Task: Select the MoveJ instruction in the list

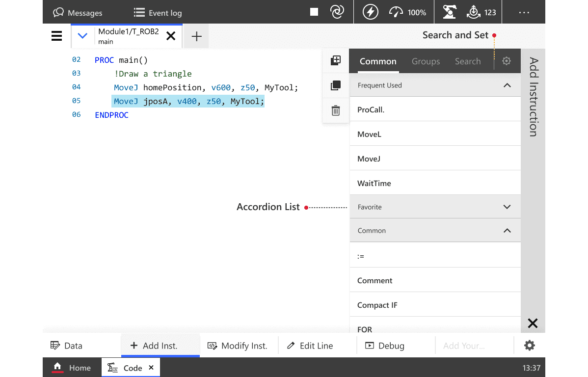Action: point(435,159)
